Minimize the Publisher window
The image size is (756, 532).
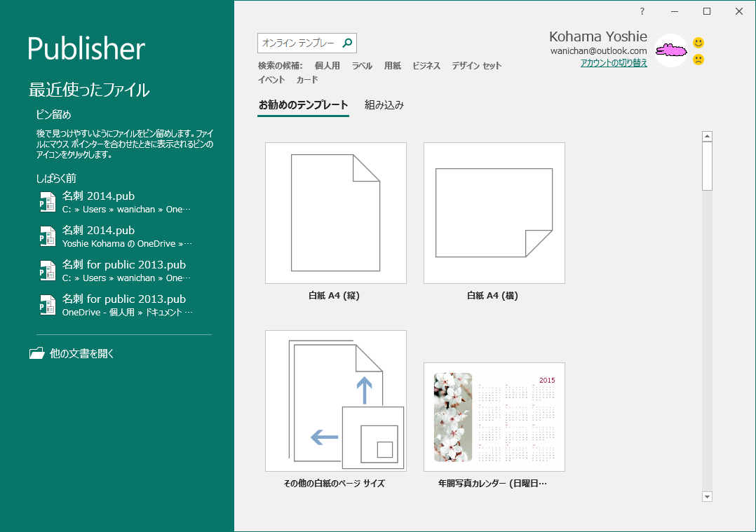675,11
